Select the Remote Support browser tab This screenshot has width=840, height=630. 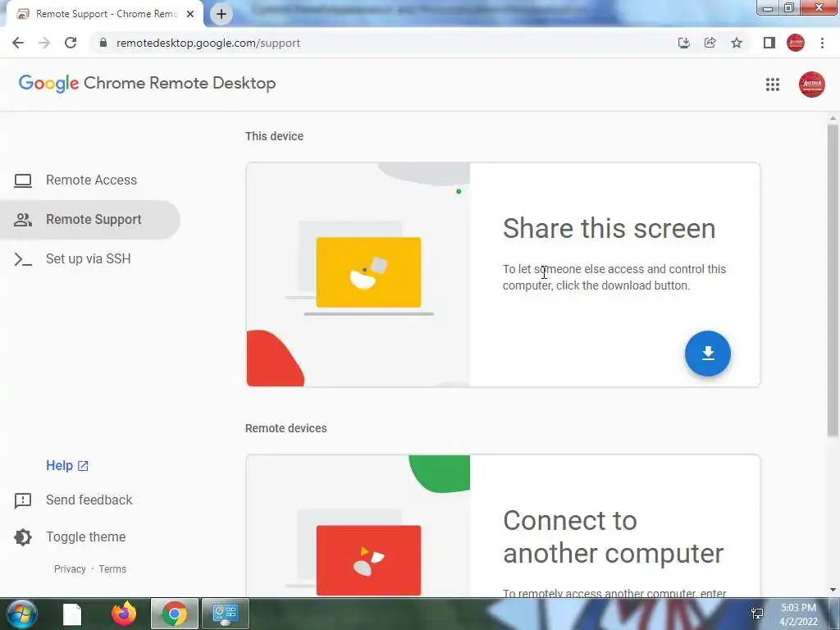click(x=104, y=14)
